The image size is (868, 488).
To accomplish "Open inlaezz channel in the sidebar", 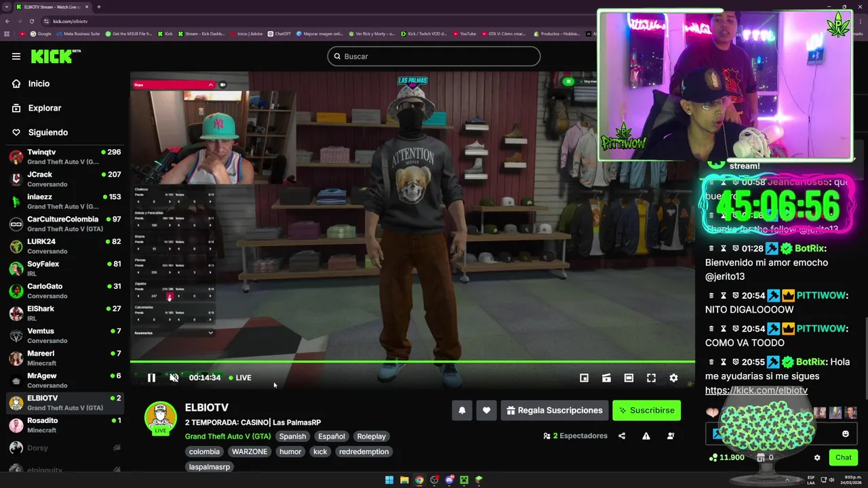I will click(65, 201).
